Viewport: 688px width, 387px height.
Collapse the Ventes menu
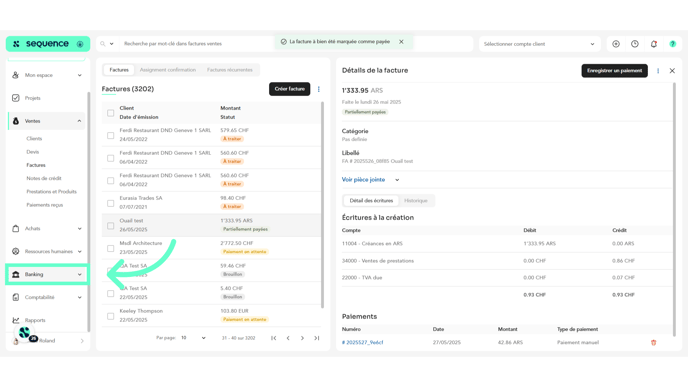(x=79, y=121)
